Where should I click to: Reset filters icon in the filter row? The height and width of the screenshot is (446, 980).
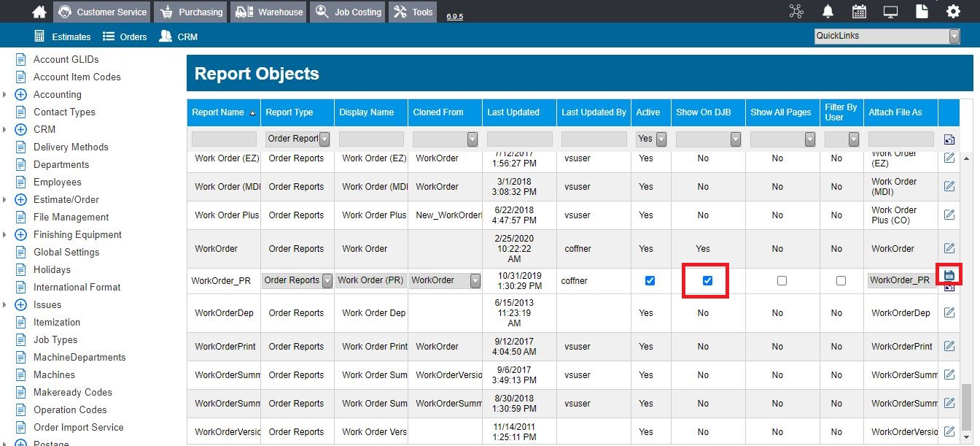[x=949, y=139]
